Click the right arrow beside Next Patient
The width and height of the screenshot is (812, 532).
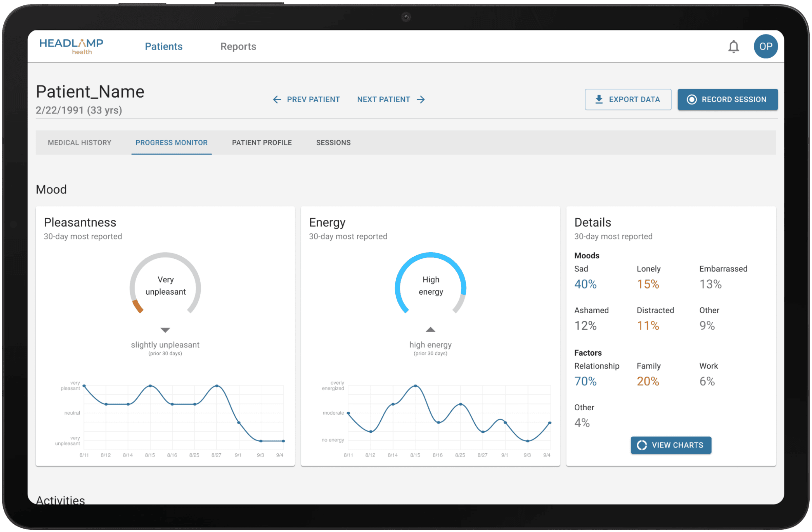coord(421,99)
